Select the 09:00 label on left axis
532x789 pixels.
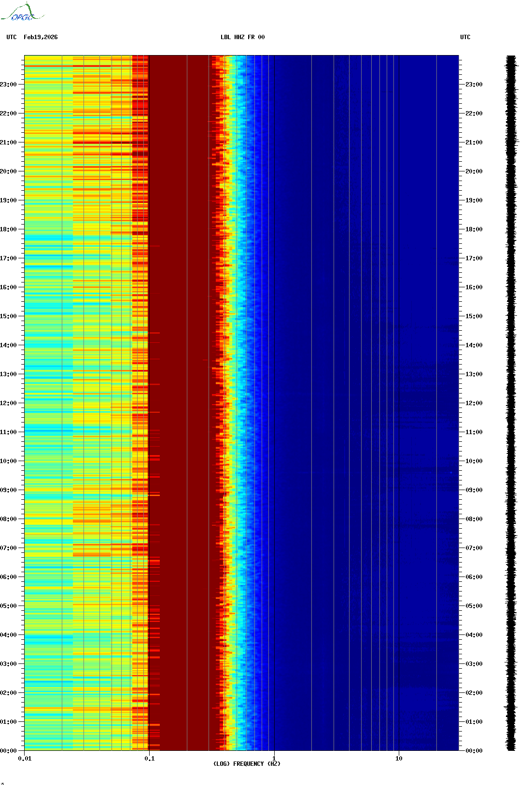(8, 490)
